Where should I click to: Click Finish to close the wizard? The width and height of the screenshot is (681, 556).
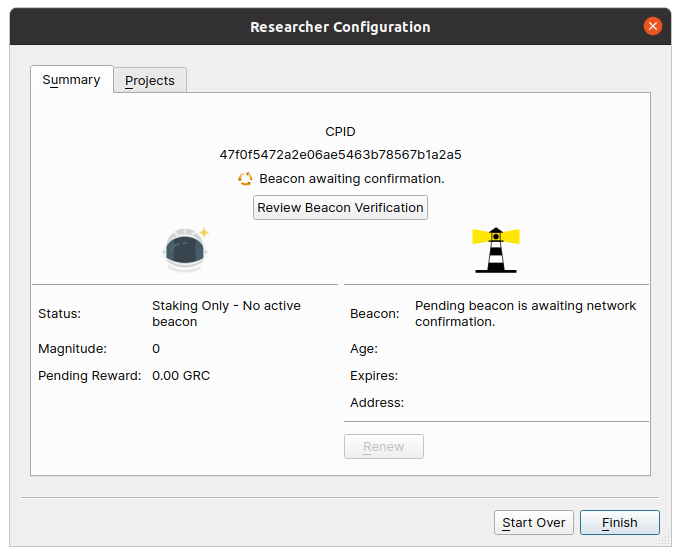click(620, 523)
